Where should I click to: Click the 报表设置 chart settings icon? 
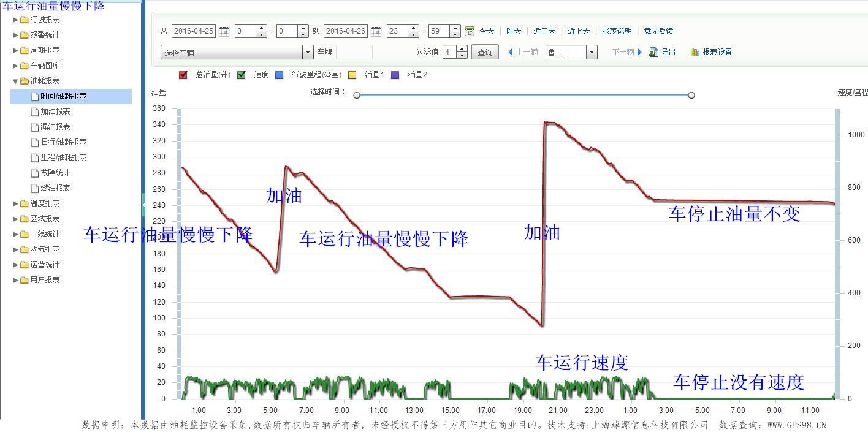click(695, 52)
